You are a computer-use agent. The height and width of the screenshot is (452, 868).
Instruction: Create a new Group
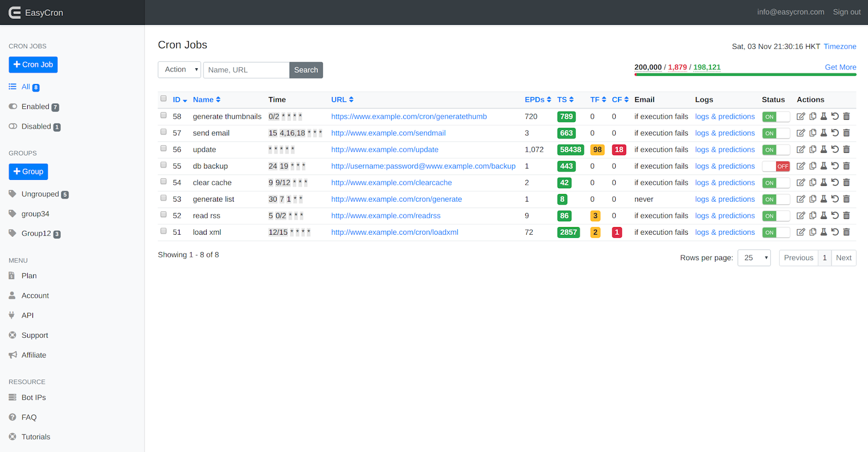click(28, 172)
